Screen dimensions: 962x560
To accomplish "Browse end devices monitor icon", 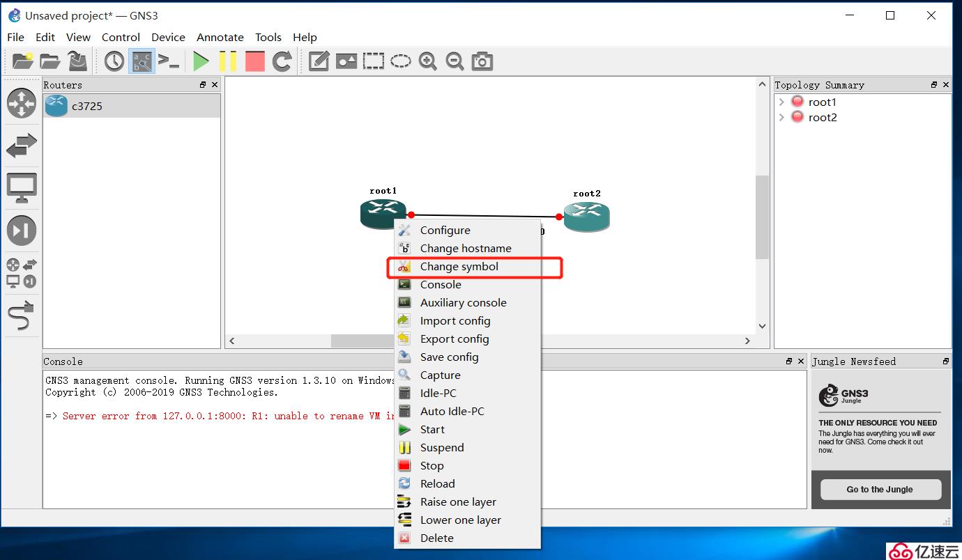I will [22, 188].
